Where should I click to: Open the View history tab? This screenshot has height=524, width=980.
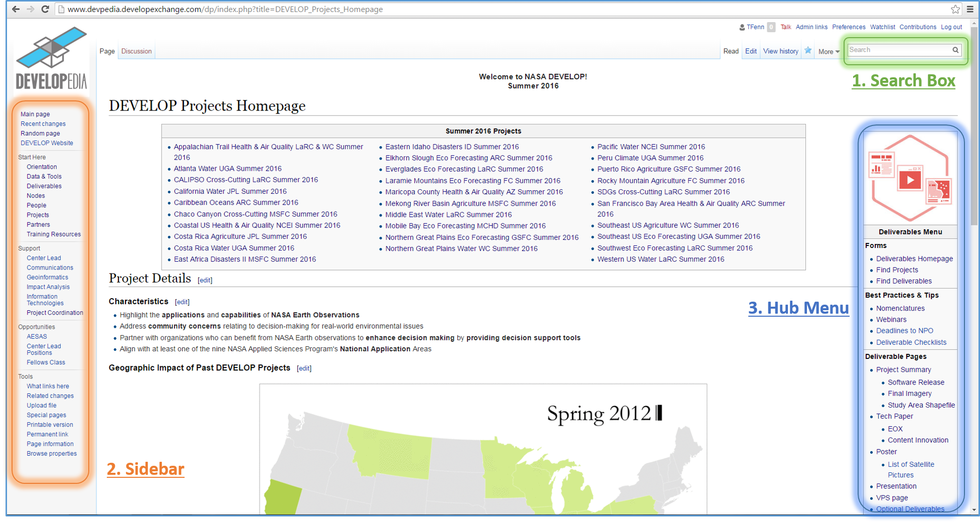click(x=780, y=51)
